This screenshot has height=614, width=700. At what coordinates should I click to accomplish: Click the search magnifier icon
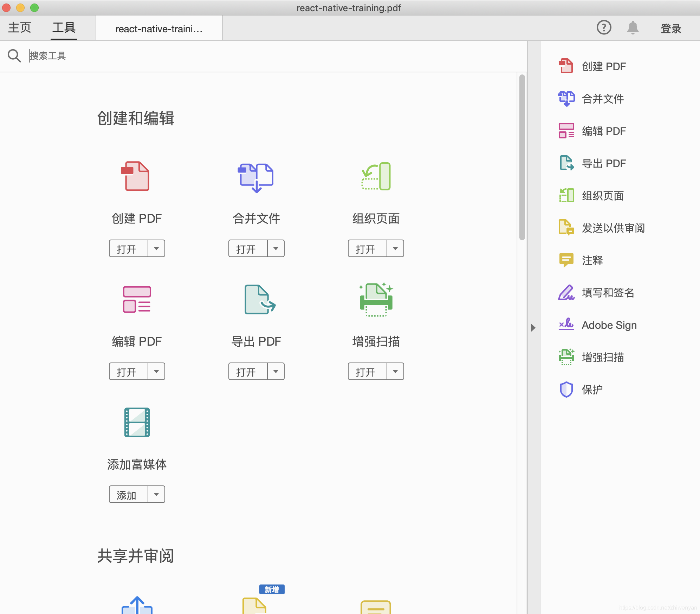pyautogui.click(x=14, y=56)
